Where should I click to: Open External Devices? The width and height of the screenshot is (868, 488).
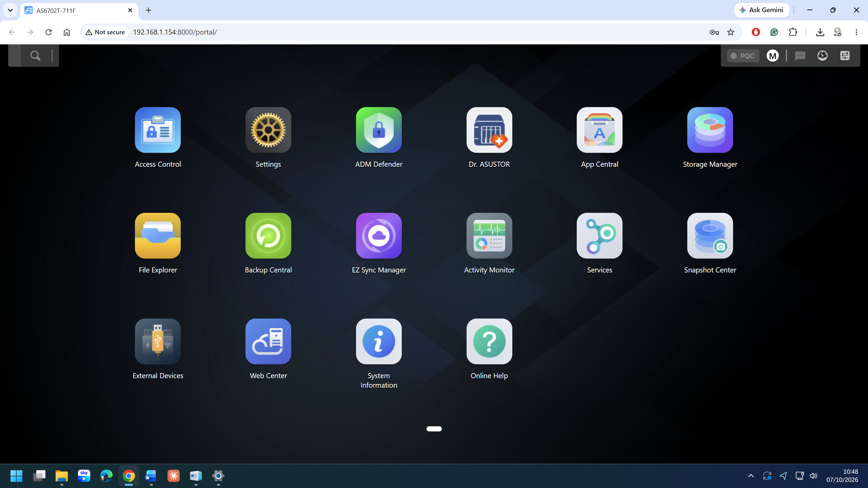(x=158, y=341)
